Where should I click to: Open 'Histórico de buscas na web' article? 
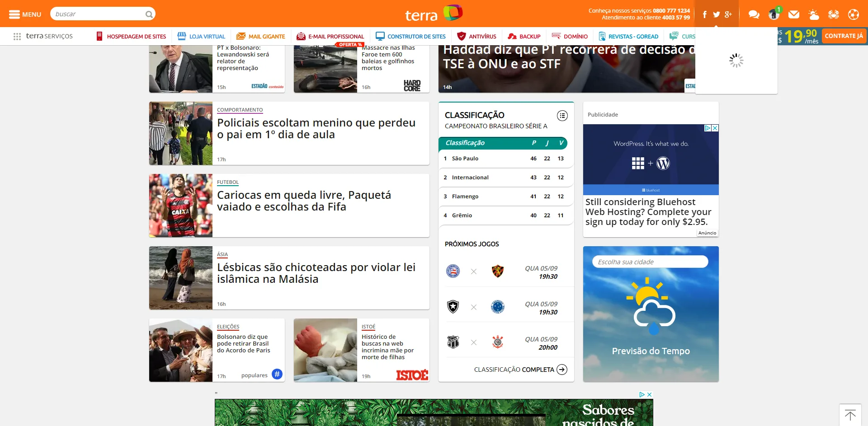[x=387, y=347]
